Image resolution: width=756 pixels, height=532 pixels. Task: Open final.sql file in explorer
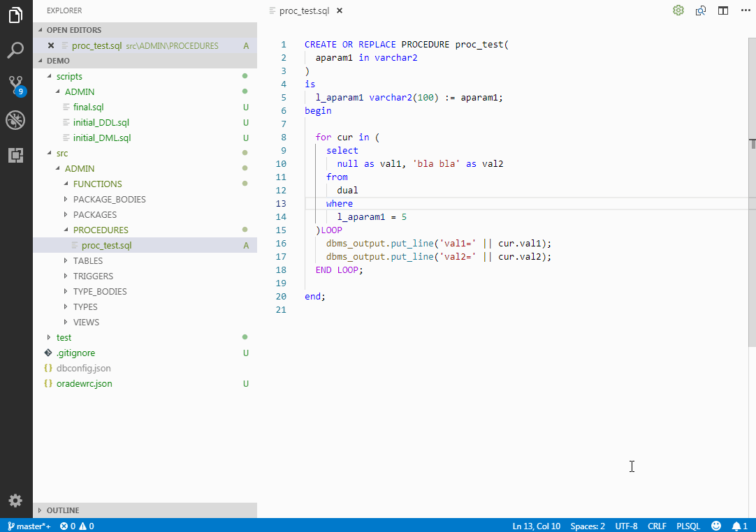[145, 107]
